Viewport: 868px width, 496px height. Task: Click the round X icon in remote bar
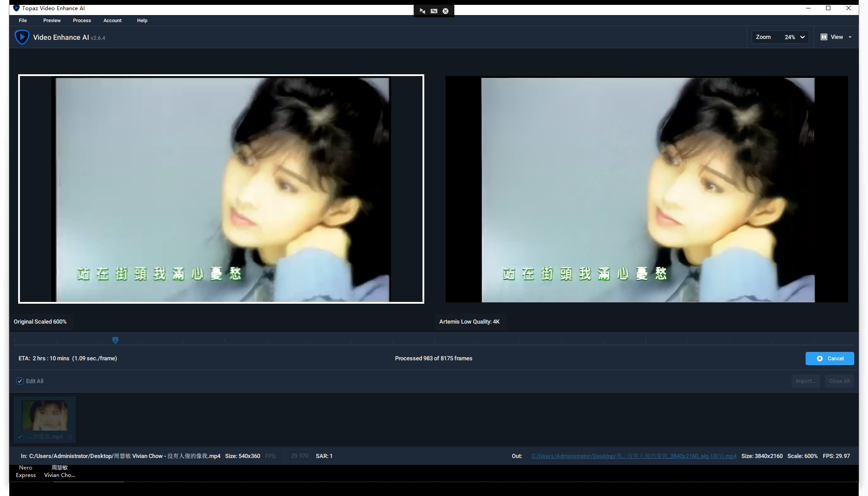point(446,11)
